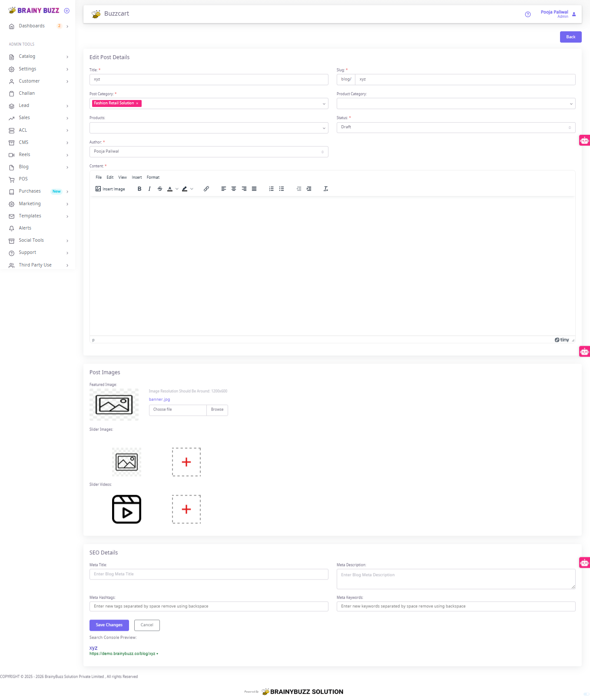Click the featured image thumbnail
The height and width of the screenshot is (700, 590).
[x=114, y=405]
